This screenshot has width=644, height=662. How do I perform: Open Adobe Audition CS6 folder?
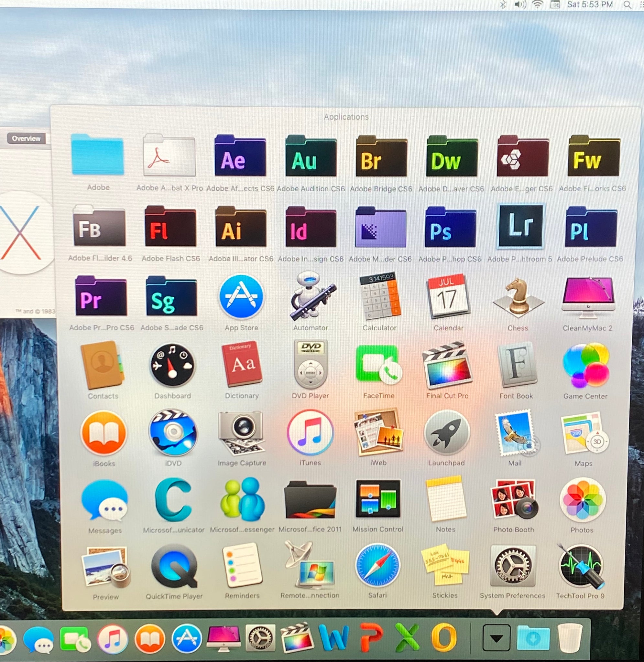click(x=311, y=156)
